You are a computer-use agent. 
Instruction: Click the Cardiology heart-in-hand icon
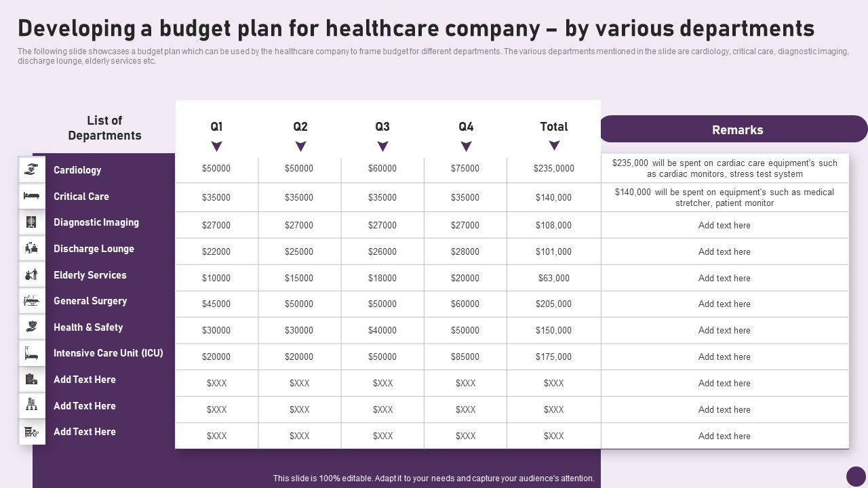(31, 169)
